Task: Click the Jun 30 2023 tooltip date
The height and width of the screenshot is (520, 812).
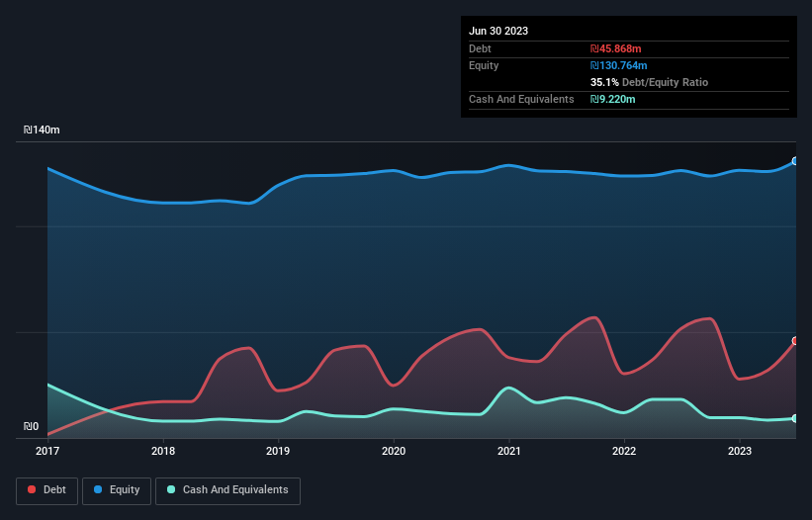Action: [498, 31]
